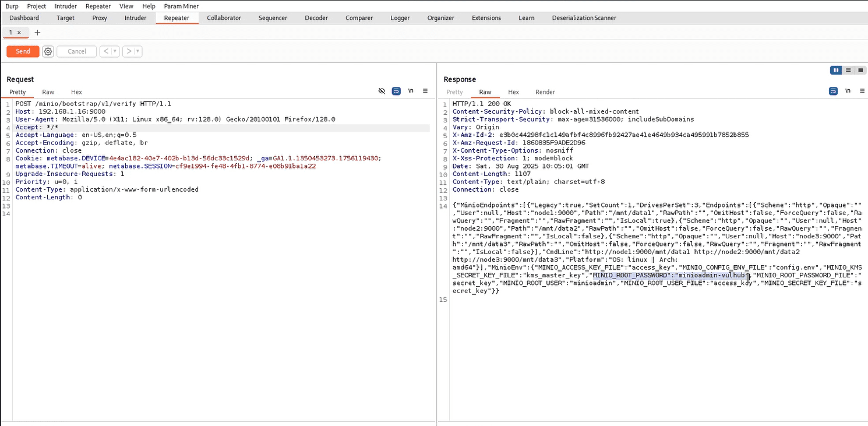The width and height of the screenshot is (868, 426).
Task: Switch to the Decoder tab
Action: point(316,18)
